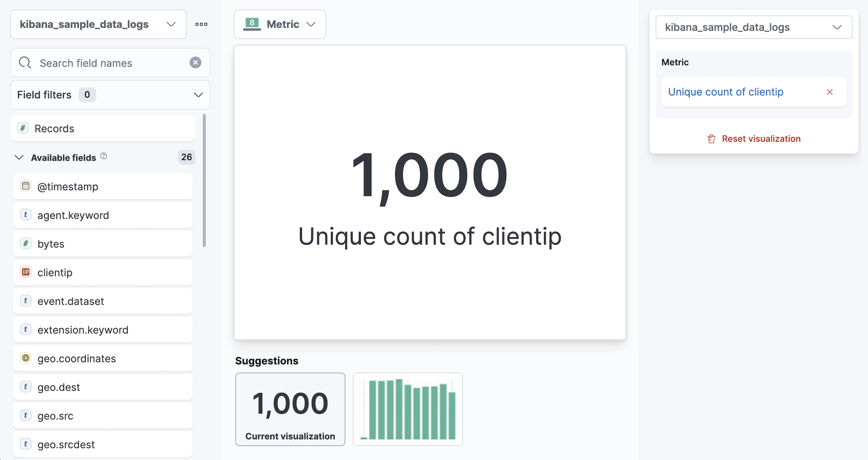Click the globe icon on geo.coordinates
This screenshot has height=460, width=868.
(26, 358)
